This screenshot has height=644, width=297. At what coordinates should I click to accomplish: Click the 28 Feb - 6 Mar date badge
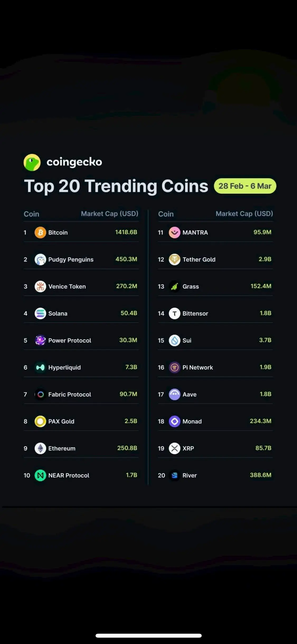pos(245,186)
